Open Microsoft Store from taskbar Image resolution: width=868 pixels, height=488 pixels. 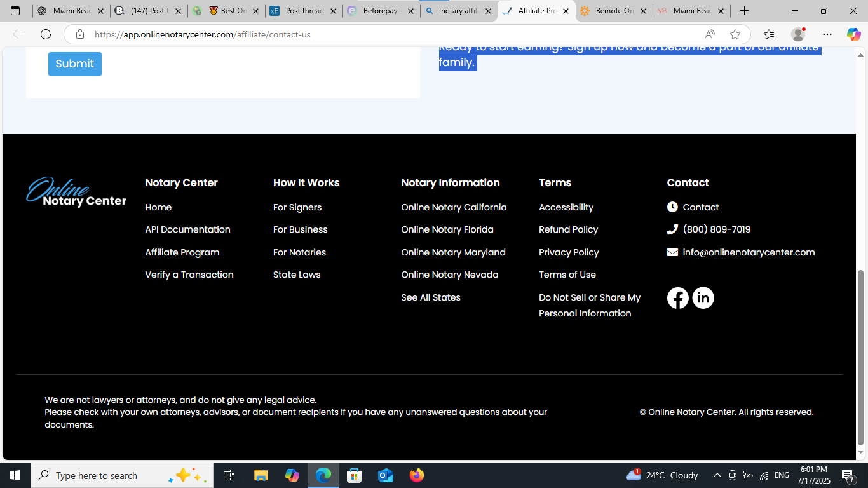(x=355, y=475)
